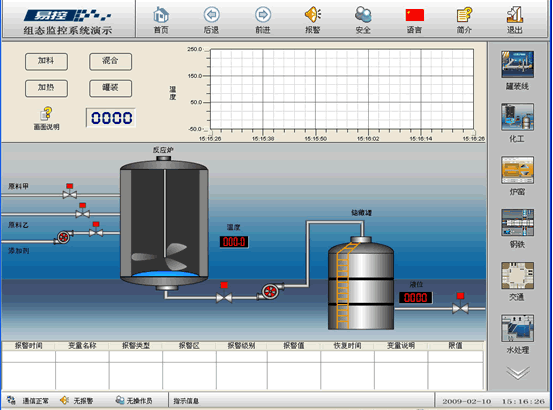Click the transfer pump between reactor and tank

click(271, 291)
